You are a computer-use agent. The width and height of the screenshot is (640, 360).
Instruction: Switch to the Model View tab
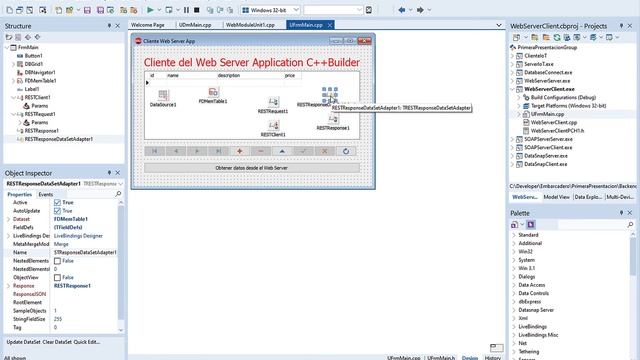[557, 197]
